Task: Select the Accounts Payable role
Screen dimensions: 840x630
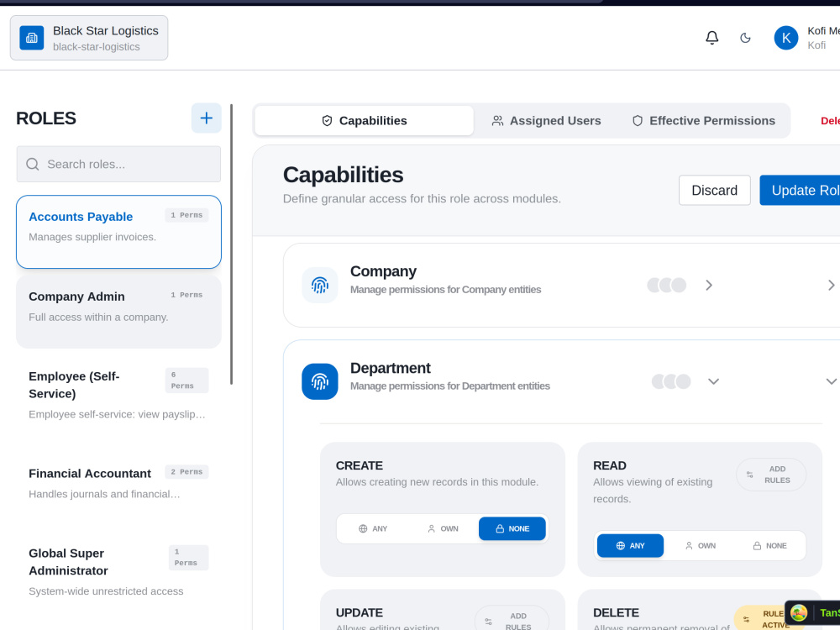Action: [x=118, y=232]
